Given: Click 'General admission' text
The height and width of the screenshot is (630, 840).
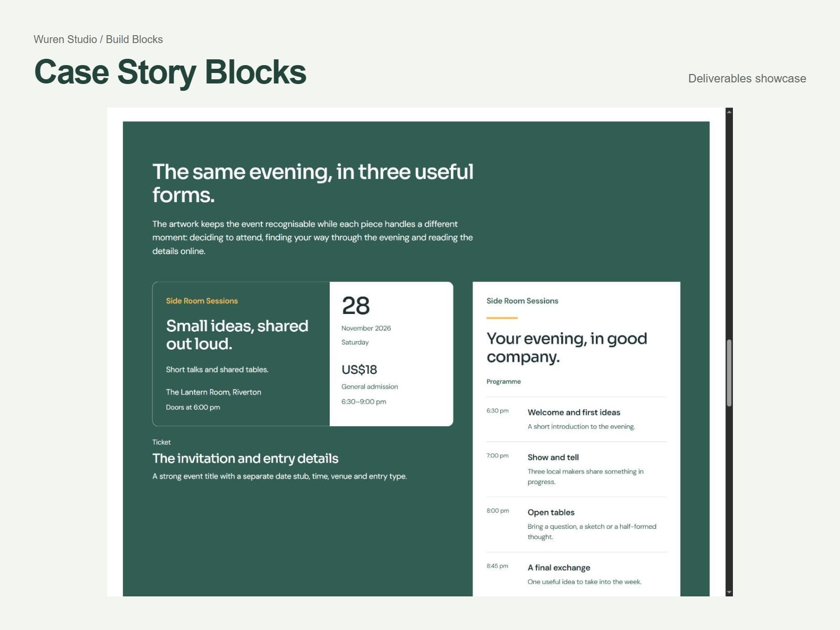Looking at the screenshot, I should pos(370,386).
